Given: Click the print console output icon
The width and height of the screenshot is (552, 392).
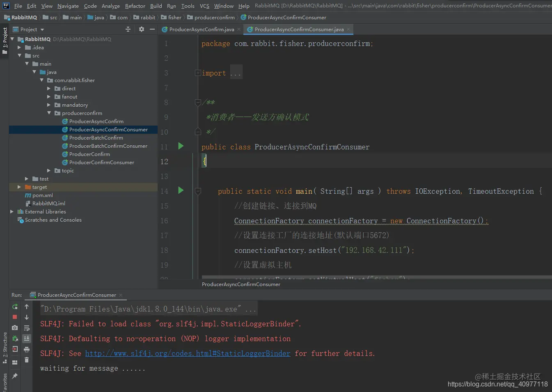Looking at the screenshot, I should point(27,349).
